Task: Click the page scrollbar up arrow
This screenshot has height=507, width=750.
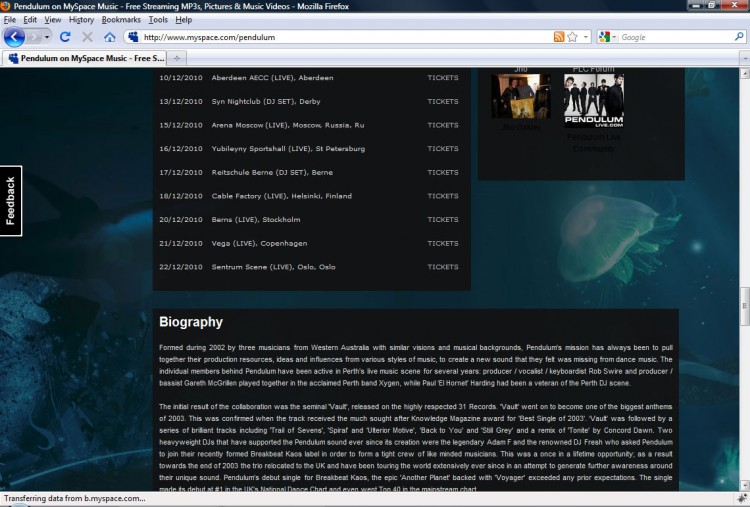Action: click(745, 74)
